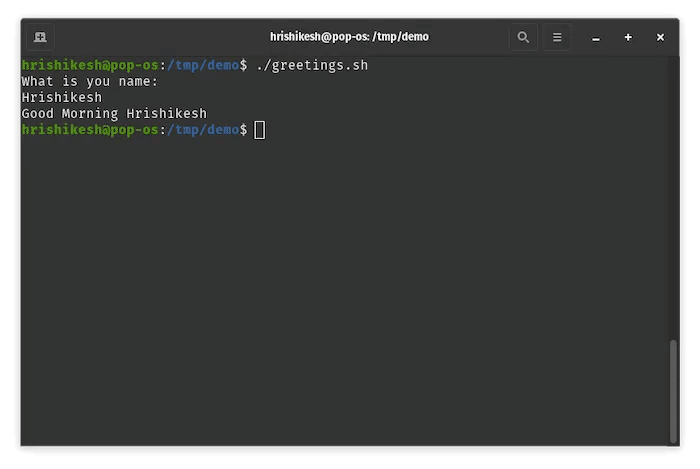This screenshot has width=700, height=469.
Task: Click the terminal scrollbar thumb
Action: coord(673,391)
